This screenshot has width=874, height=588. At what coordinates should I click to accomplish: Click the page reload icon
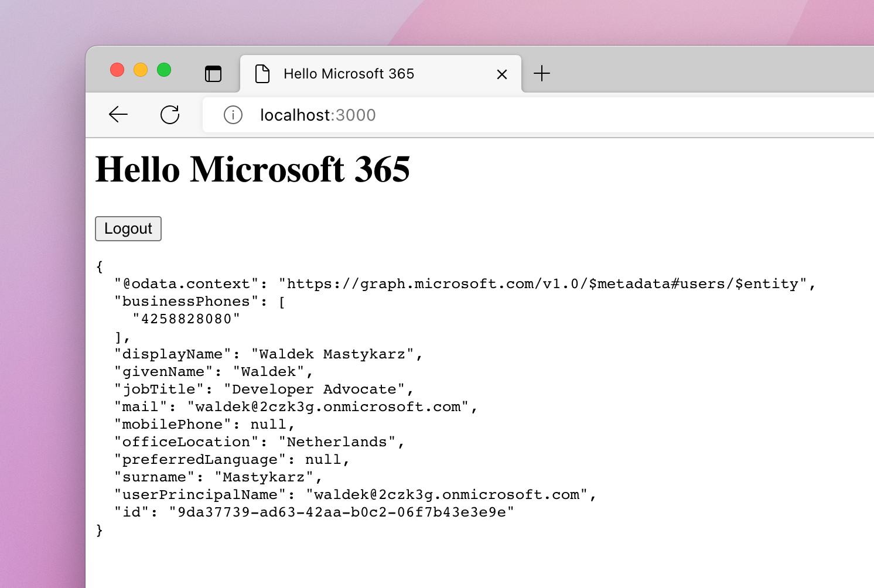click(x=170, y=115)
